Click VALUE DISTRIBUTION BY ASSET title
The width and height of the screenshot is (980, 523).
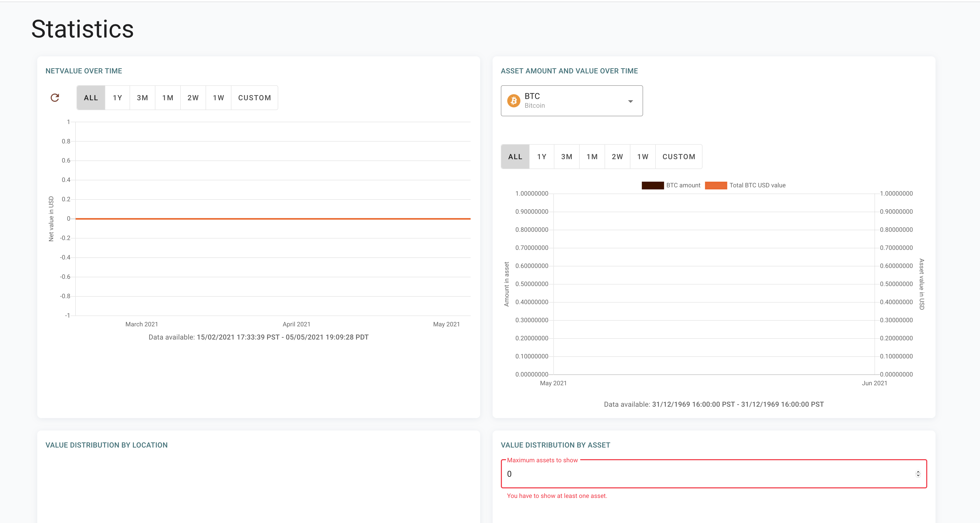pyautogui.click(x=555, y=445)
